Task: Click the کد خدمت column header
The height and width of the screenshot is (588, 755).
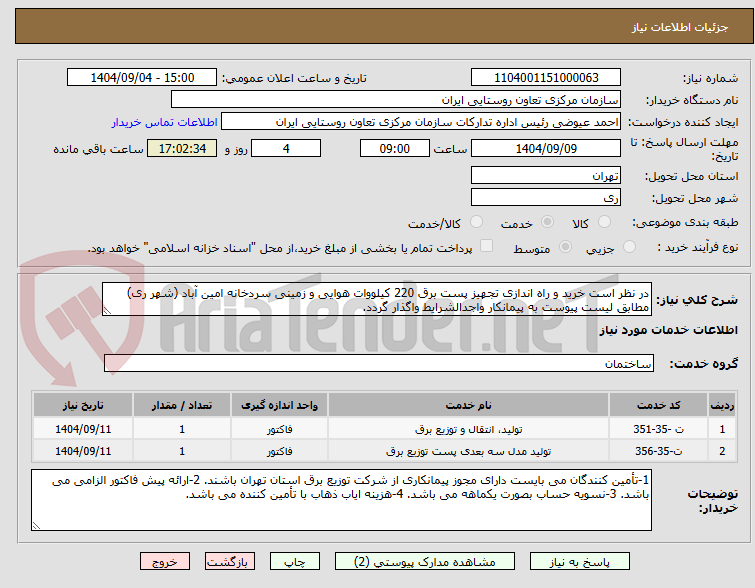Action: tap(658, 405)
